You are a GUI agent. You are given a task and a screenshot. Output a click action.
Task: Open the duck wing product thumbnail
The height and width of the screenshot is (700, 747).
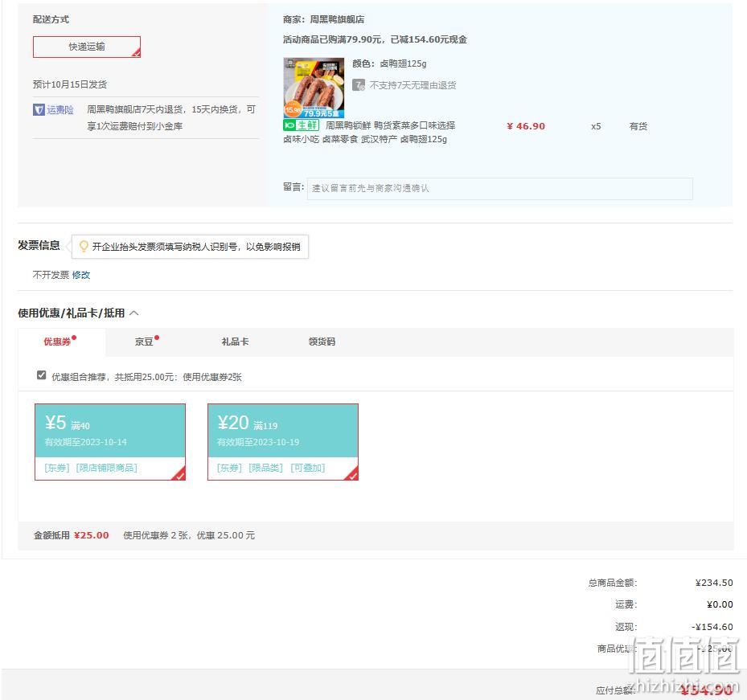click(x=314, y=88)
